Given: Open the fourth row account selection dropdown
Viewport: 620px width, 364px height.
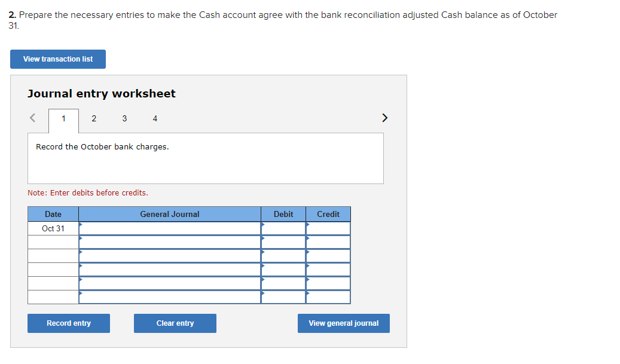Looking at the screenshot, I should click(169, 269).
